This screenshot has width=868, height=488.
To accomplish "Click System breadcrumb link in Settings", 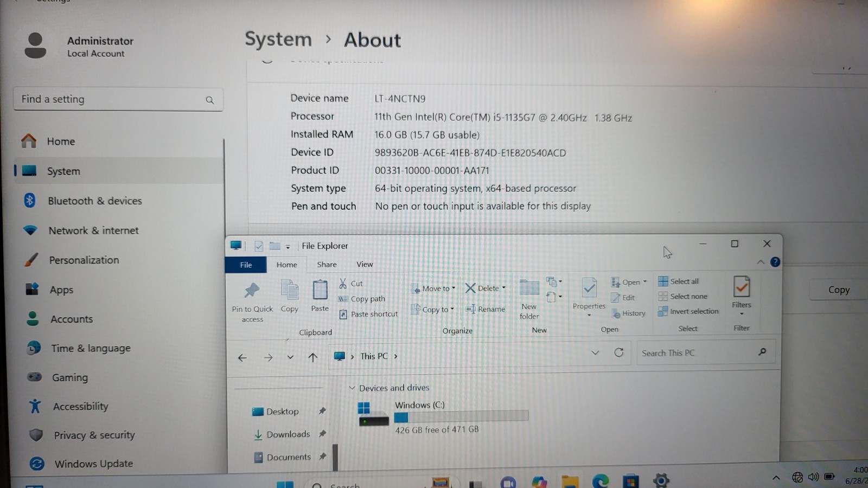I will tap(278, 40).
